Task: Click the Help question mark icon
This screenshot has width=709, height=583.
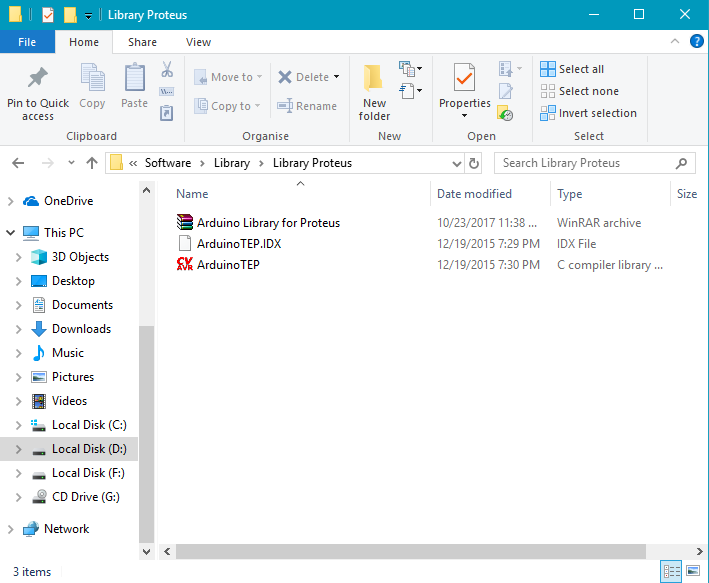Action: pos(696,42)
